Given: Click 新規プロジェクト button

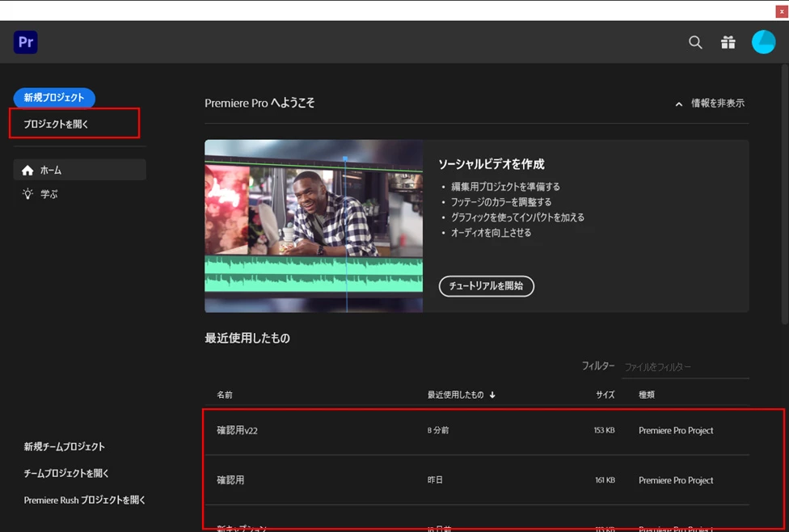Looking at the screenshot, I should (54, 98).
